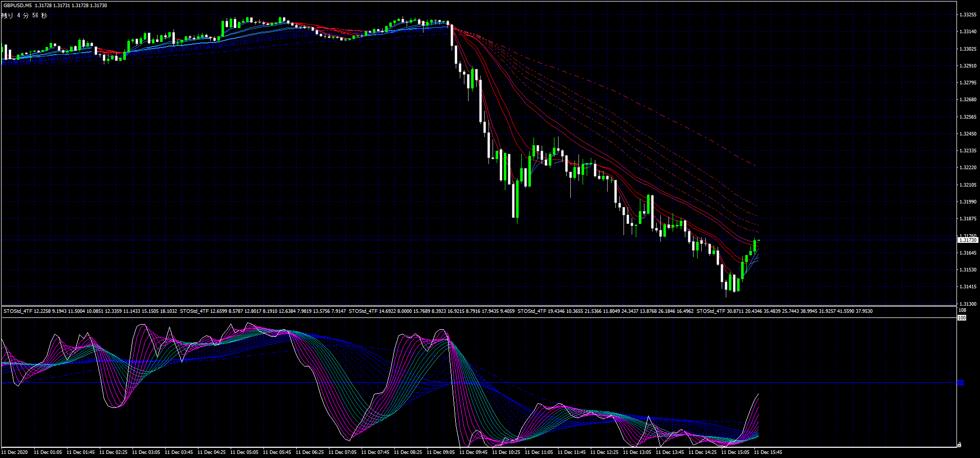Click the 11 Dec 13:05 time label
Screen dimensions: 980x458
click(637, 452)
